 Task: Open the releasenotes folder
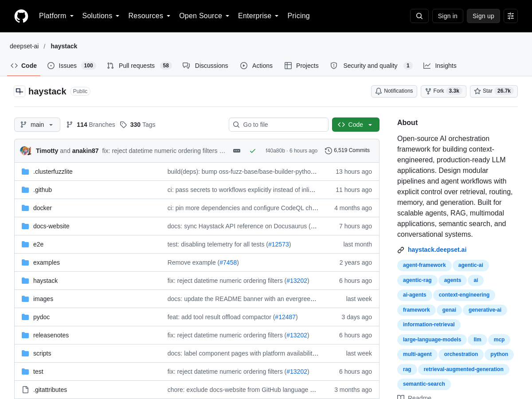pyautogui.click(x=51, y=335)
